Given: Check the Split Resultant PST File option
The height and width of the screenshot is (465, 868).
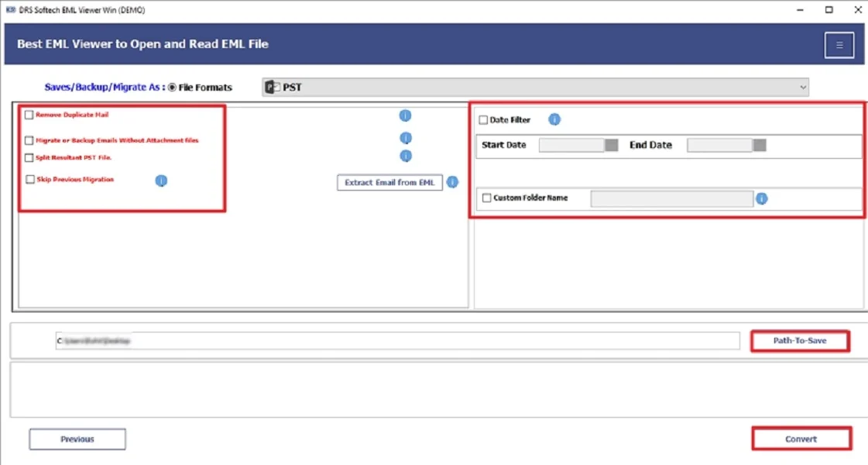Looking at the screenshot, I should coord(29,157).
